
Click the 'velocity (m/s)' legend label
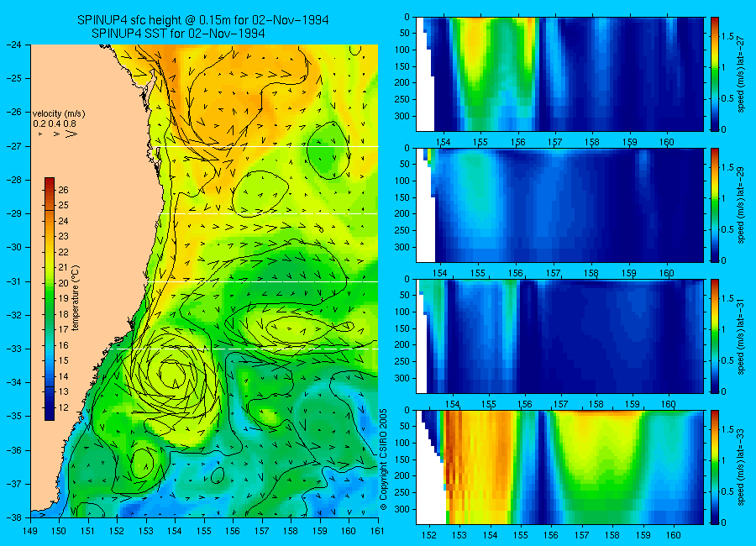pyautogui.click(x=59, y=114)
